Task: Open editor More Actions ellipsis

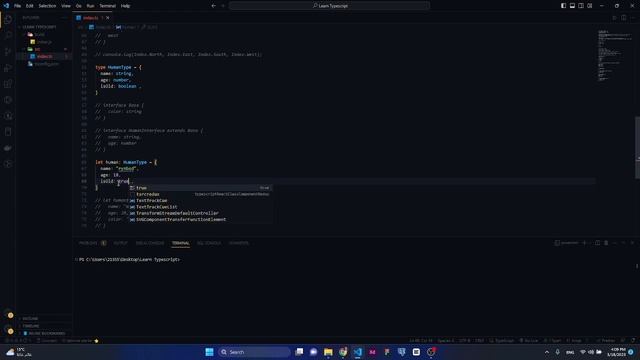Action: pyautogui.click(x=632, y=18)
